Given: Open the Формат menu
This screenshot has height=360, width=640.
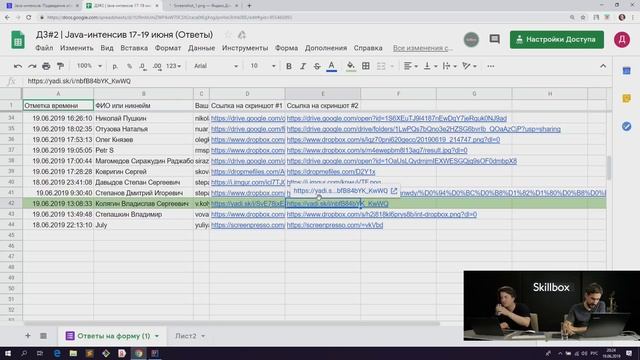Looking at the screenshot, I should [x=168, y=48].
